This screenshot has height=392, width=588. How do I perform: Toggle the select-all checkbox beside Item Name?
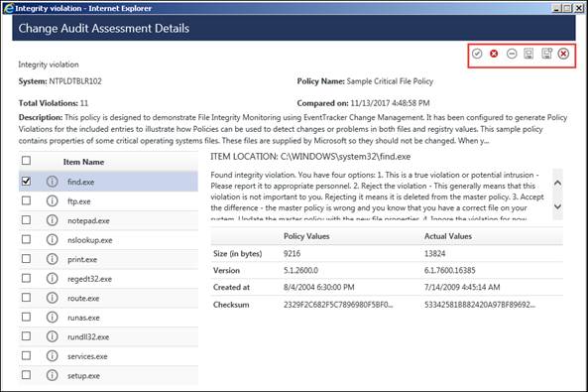coord(26,161)
